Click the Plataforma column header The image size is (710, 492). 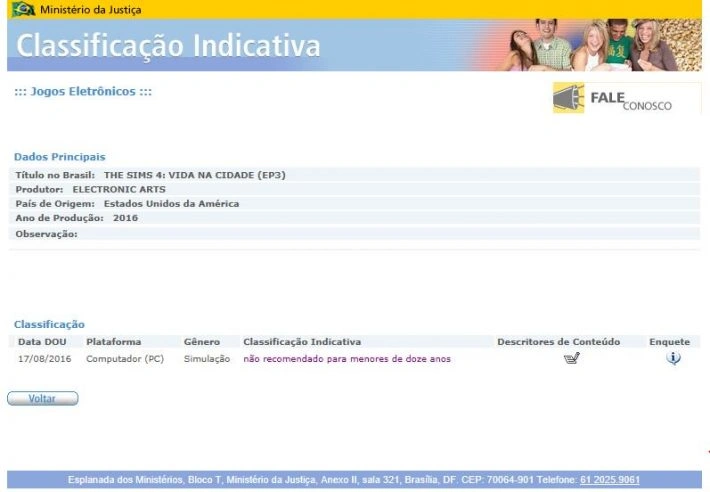click(x=113, y=342)
